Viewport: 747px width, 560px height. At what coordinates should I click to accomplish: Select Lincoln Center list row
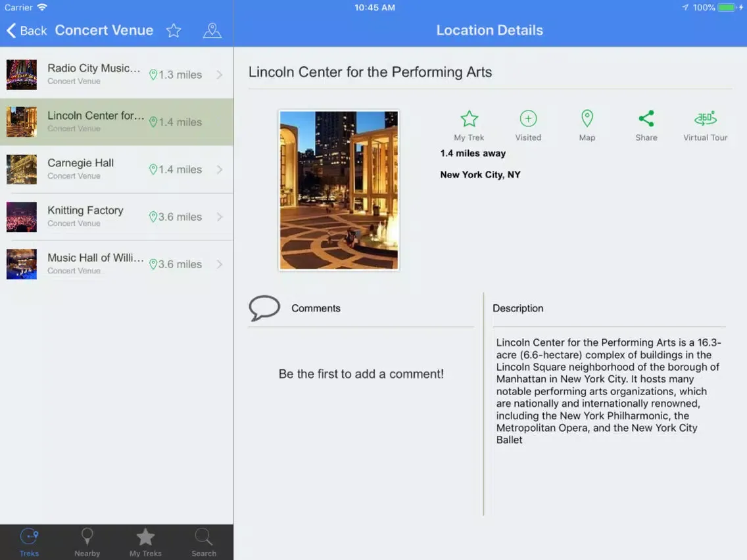click(117, 122)
